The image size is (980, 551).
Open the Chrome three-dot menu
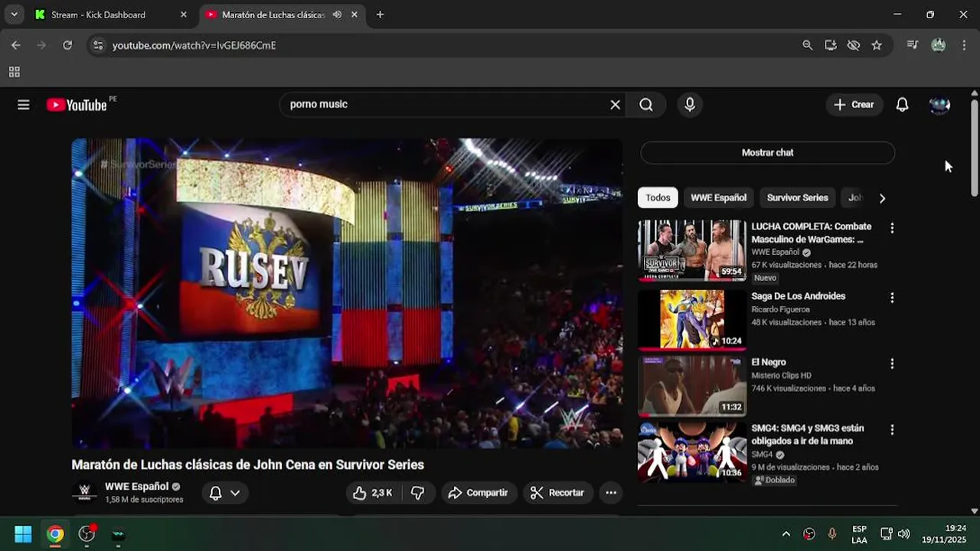(964, 45)
